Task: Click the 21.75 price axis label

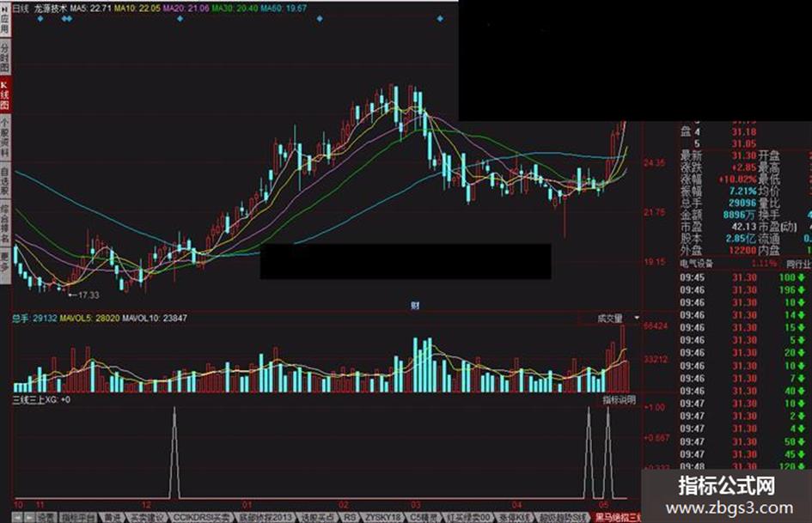Action: pyautogui.click(x=654, y=212)
